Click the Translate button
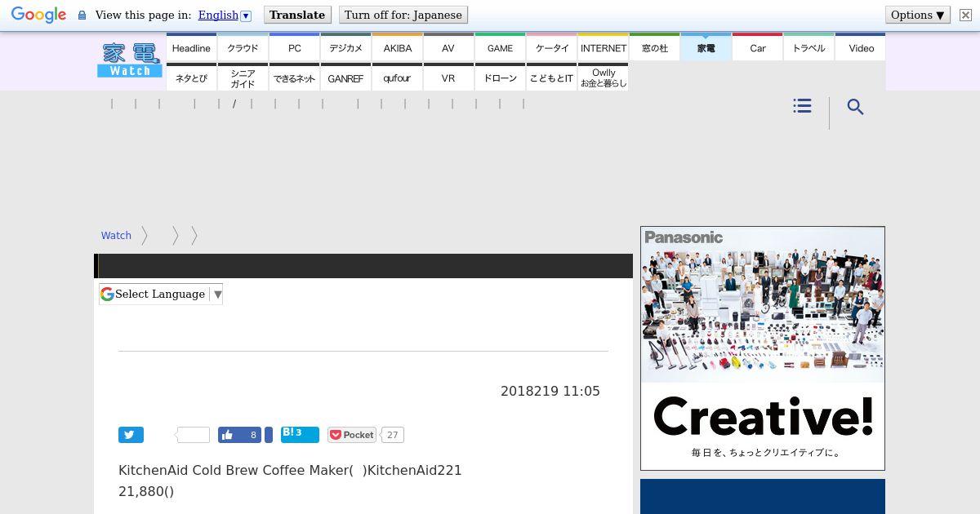 coord(297,15)
